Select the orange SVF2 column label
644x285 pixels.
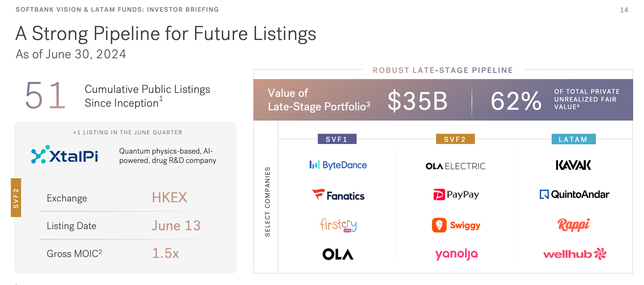click(x=455, y=139)
